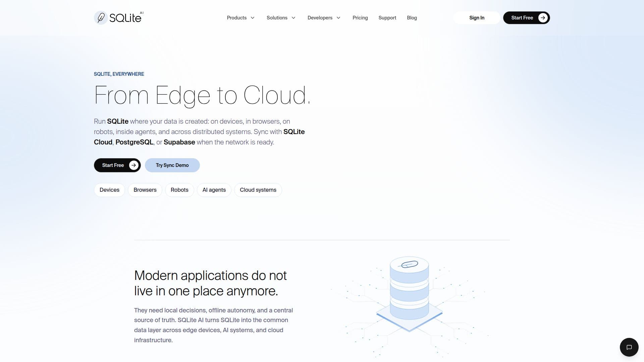Click the bold "Supabase" text
Viewport: 644px width, 362px height.
179,142
